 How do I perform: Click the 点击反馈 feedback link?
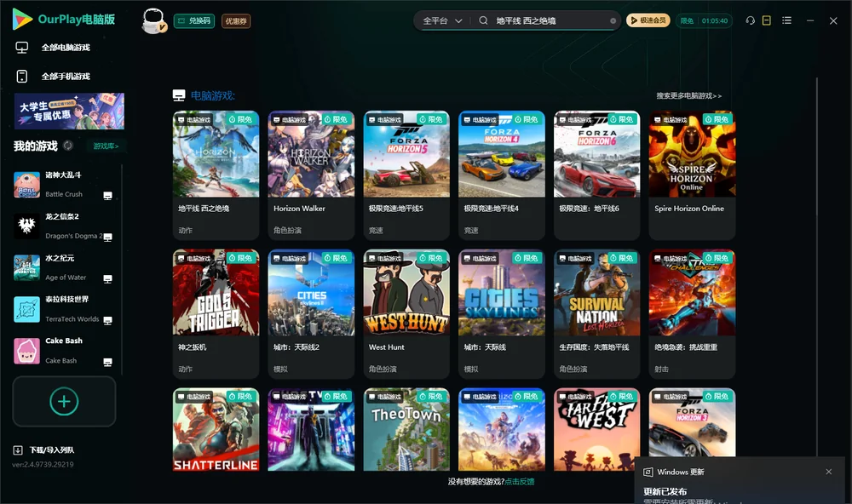coord(520,481)
